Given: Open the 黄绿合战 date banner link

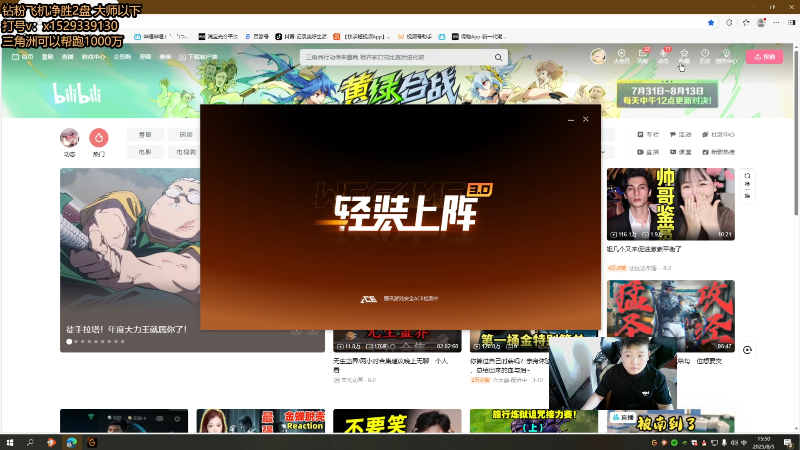Looking at the screenshot, I should (667, 94).
